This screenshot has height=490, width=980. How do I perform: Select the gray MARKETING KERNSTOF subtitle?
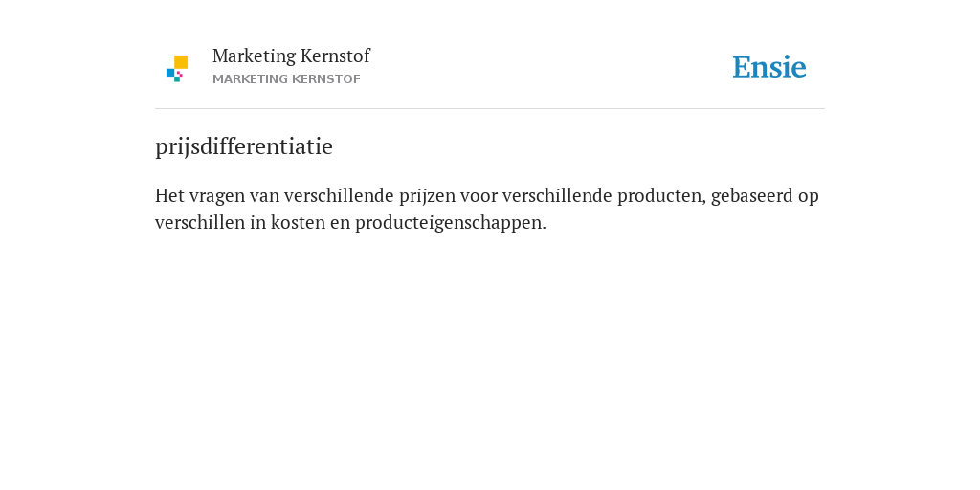click(286, 79)
